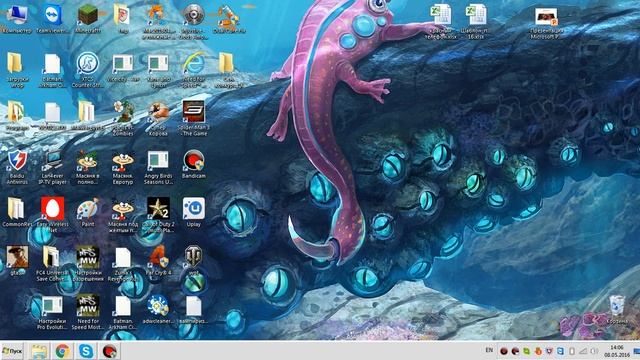Open Bandicam from the taskbar
This screenshot has width=640, height=360.
[109, 351]
